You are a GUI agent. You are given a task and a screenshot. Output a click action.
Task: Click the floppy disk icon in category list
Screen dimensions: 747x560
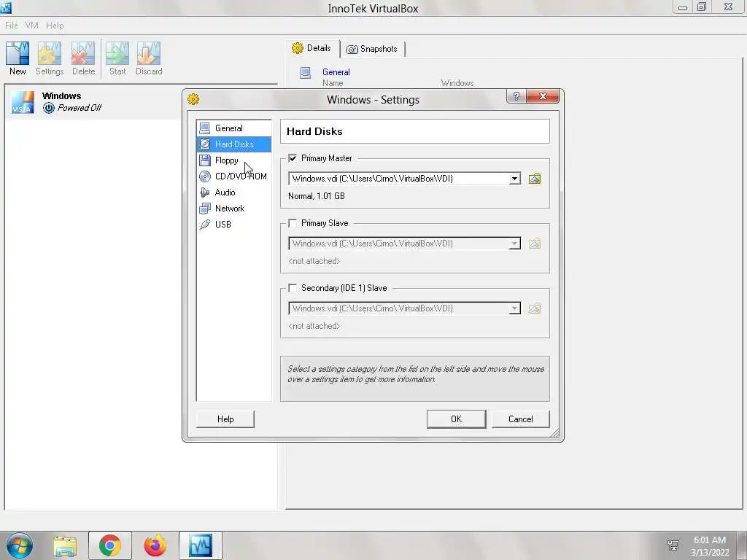[x=205, y=160]
